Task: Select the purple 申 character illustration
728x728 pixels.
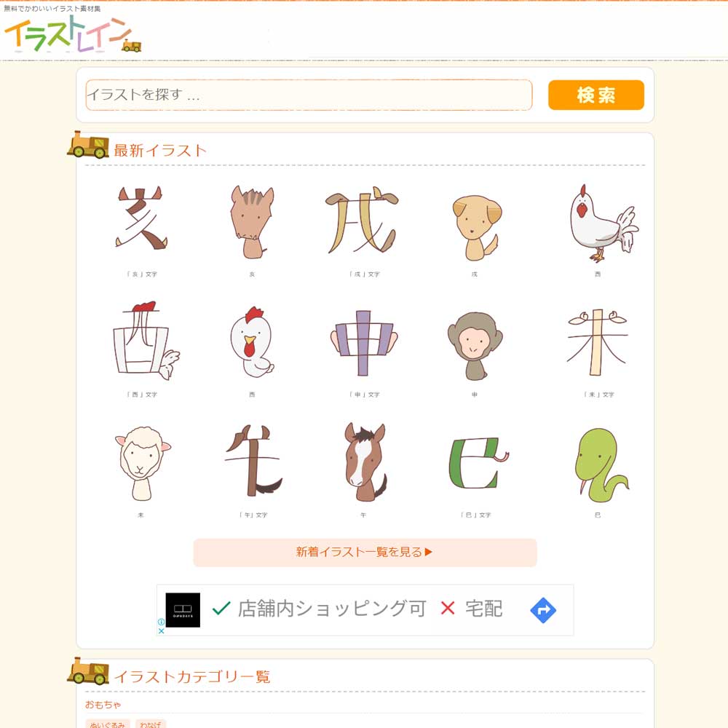Action: pyautogui.click(x=363, y=343)
